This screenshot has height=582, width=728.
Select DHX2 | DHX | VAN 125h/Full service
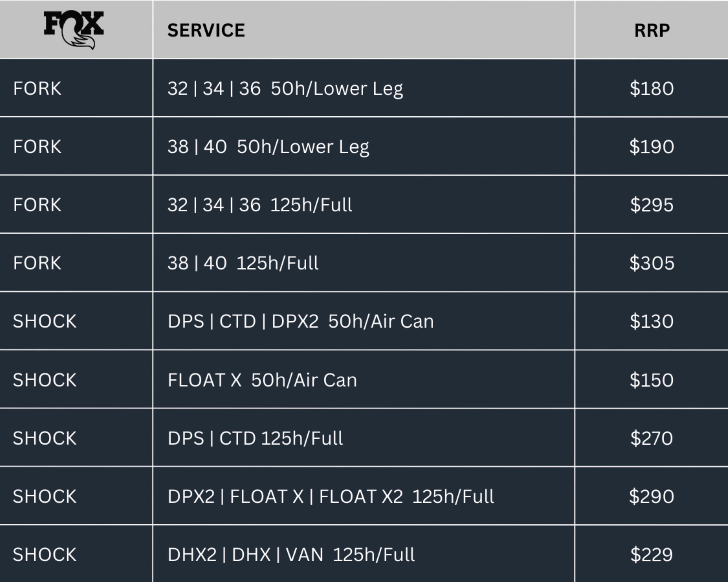point(291,555)
